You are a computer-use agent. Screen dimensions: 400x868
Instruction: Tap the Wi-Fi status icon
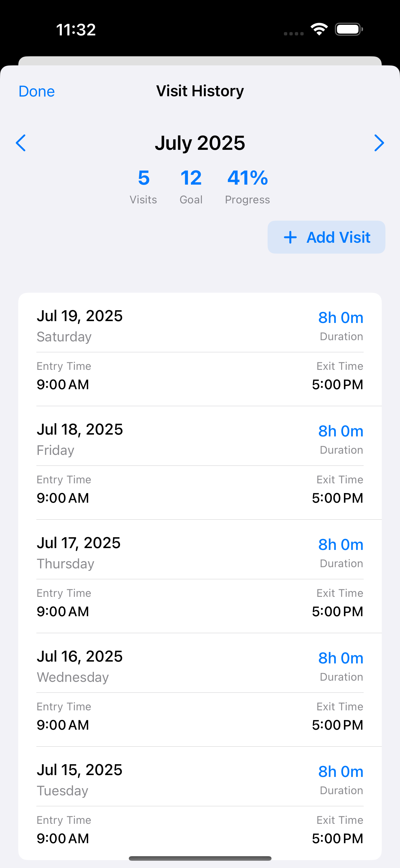(319, 29)
